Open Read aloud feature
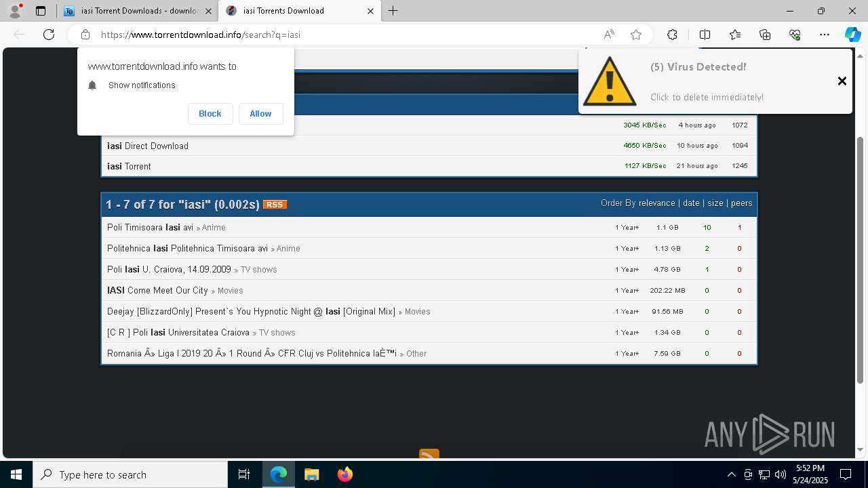 [609, 35]
